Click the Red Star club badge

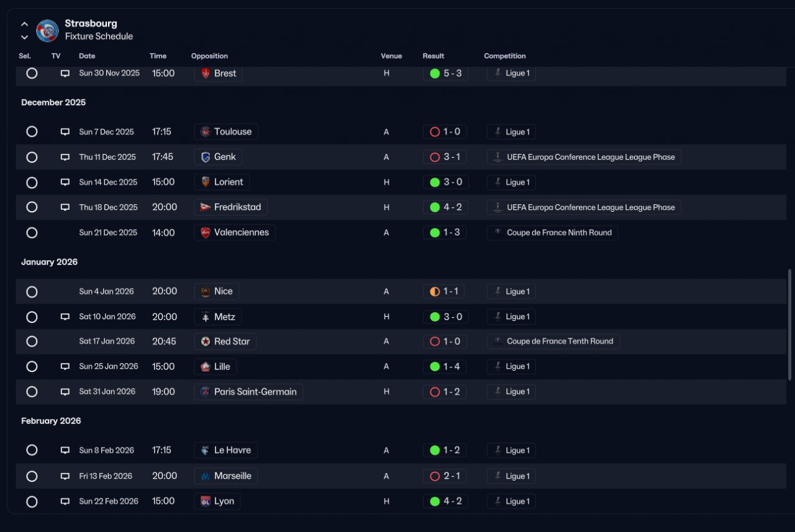tap(206, 341)
